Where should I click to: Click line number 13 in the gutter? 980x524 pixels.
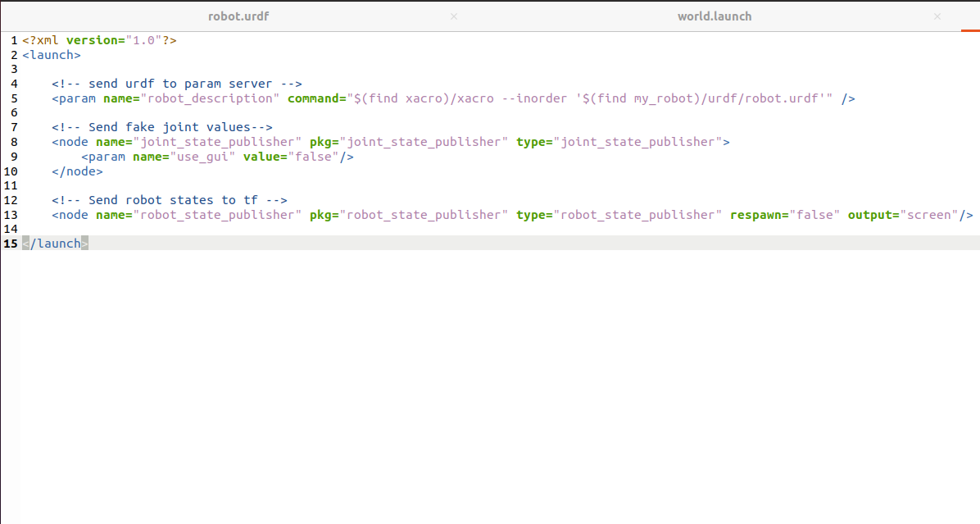click(x=11, y=215)
